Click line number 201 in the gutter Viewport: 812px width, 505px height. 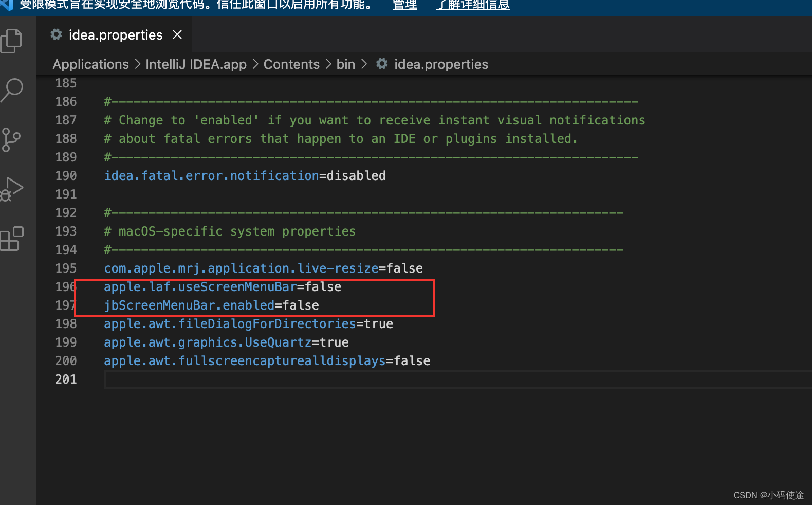(66, 380)
